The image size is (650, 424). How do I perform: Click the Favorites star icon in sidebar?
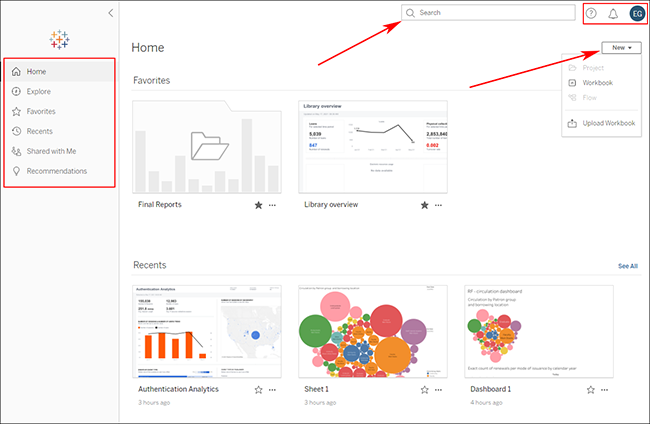[16, 111]
